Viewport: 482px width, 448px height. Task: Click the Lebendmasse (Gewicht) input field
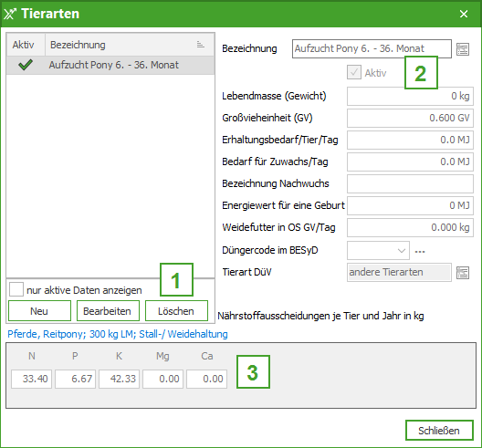[x=410, y=96]
